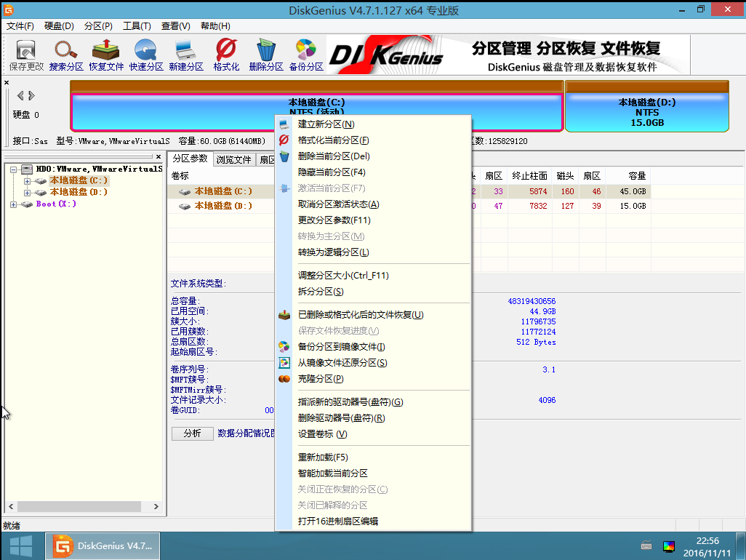Open the 分区(P) menu

point(98,26)
